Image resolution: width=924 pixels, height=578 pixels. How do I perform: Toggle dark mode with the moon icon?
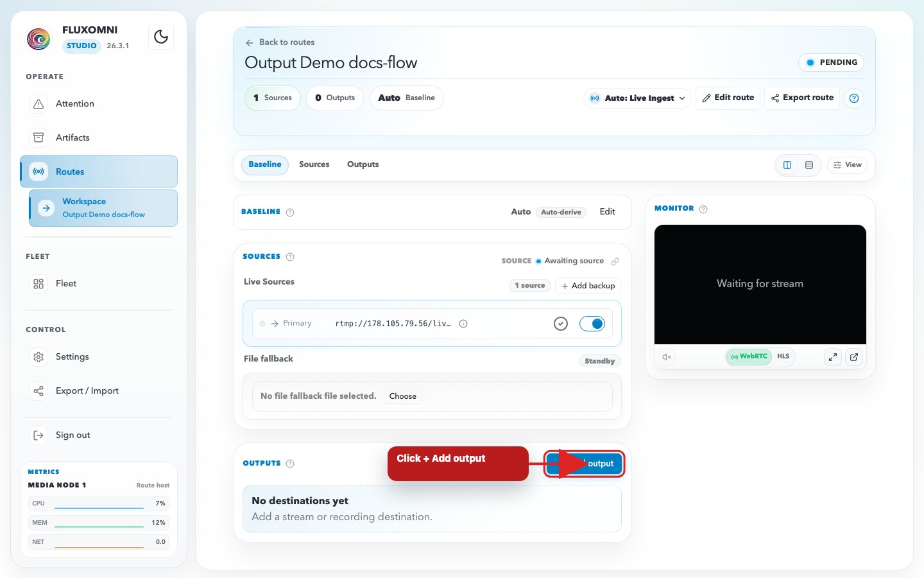(x=161, y=37)
